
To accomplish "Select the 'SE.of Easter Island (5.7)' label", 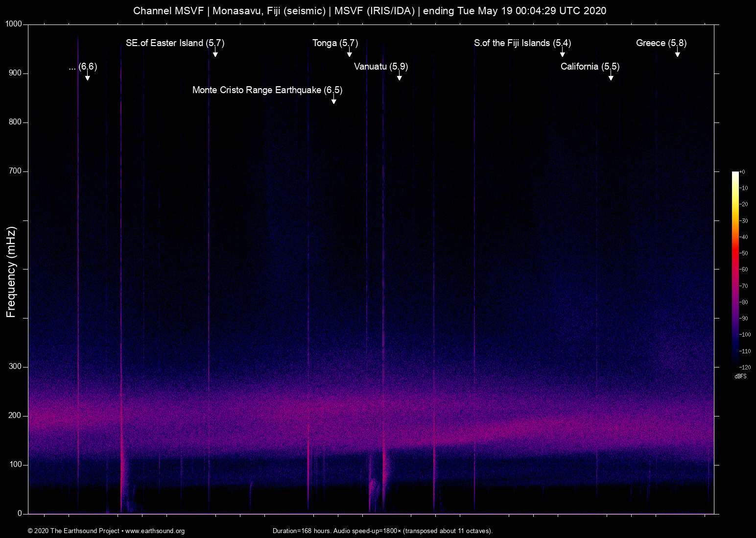I will pyautogui.click(x=175, y=43).
